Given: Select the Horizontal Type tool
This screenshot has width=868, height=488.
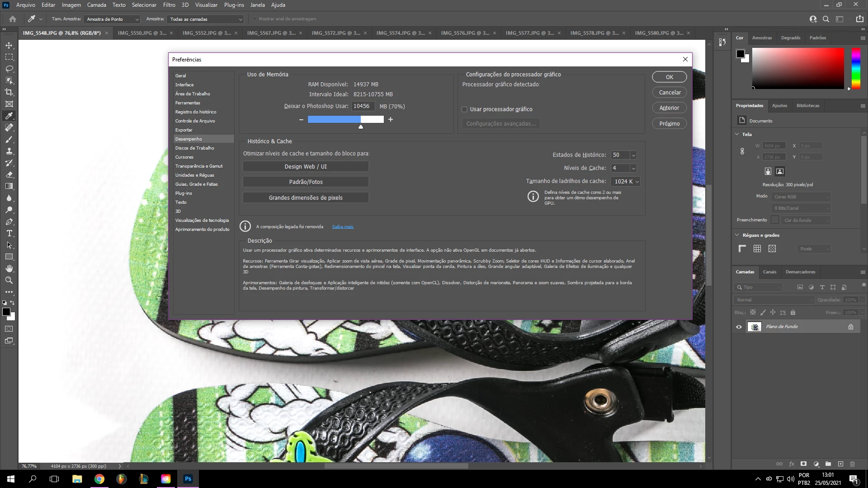Looking at the screenshot, I should [x=9, y=234].
